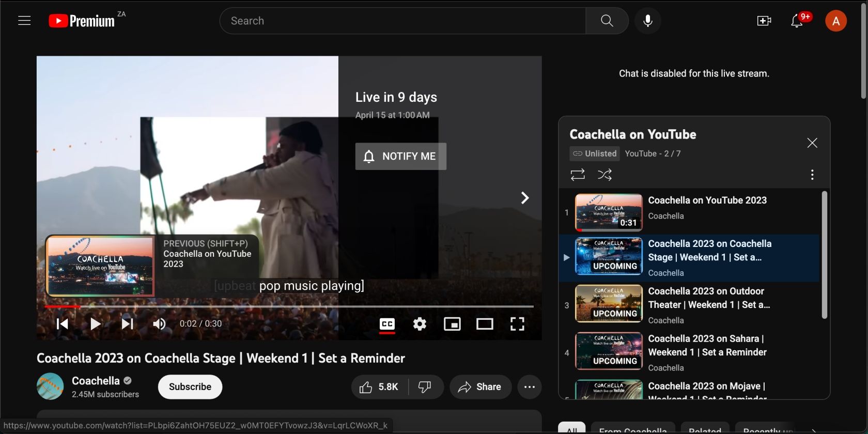Image resolution: width=868 pixels, height=434 pixels.
Task: Open the hamburger guide menu
Action: pos(24,21)
